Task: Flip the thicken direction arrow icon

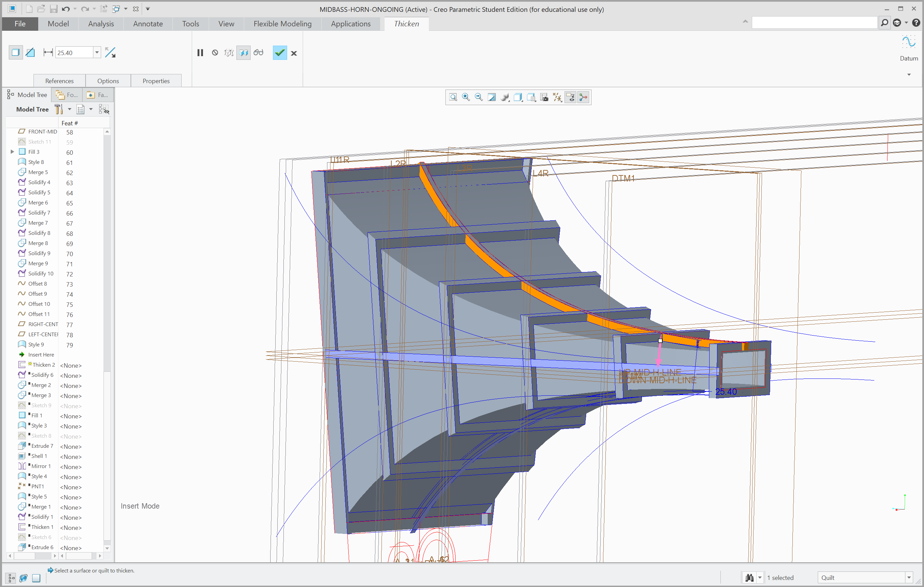Action: [110, 52]
